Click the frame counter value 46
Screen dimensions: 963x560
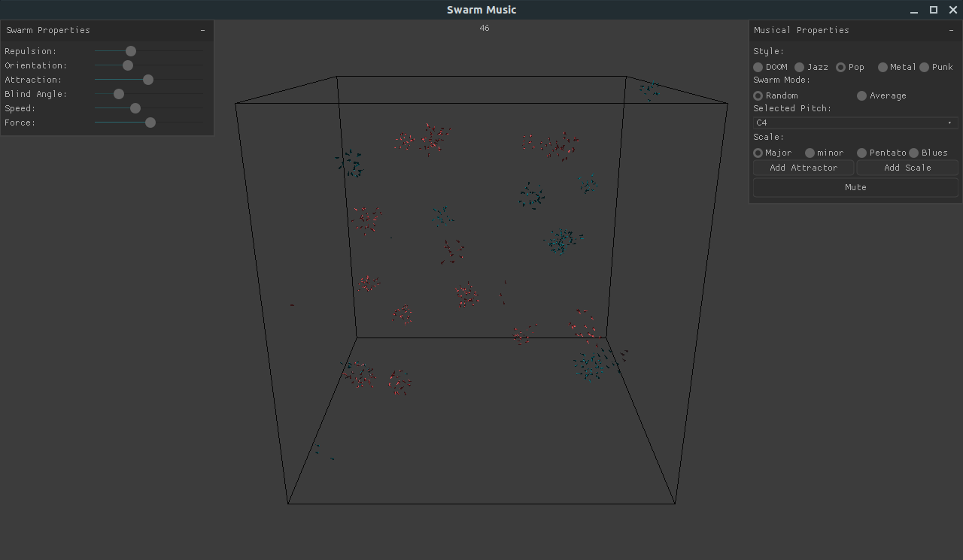[485, 28]
